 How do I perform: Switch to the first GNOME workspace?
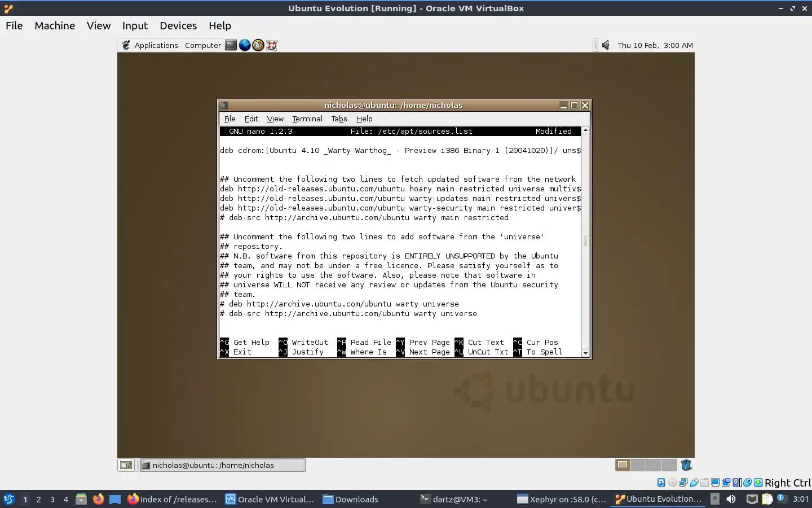click(623, 465)
